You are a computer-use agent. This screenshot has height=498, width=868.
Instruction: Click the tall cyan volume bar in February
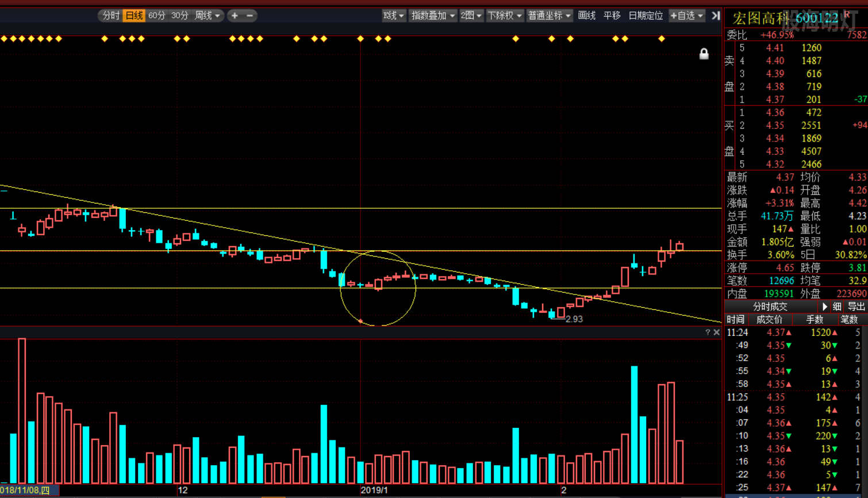(x=634, y=424)
